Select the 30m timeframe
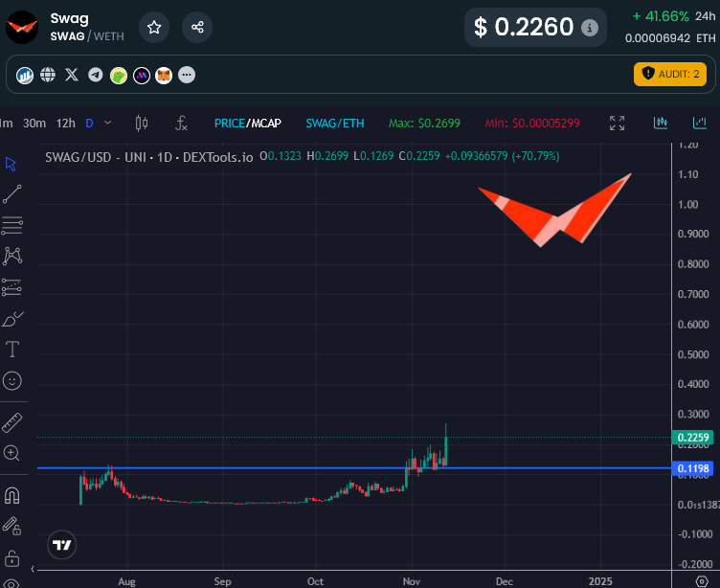Screen dimensions: 720x588 point(34,124)
